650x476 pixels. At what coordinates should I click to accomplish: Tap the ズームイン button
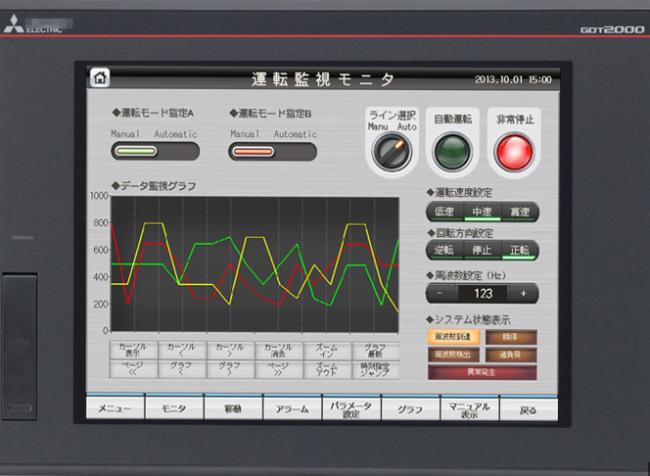tap(327, 350)
